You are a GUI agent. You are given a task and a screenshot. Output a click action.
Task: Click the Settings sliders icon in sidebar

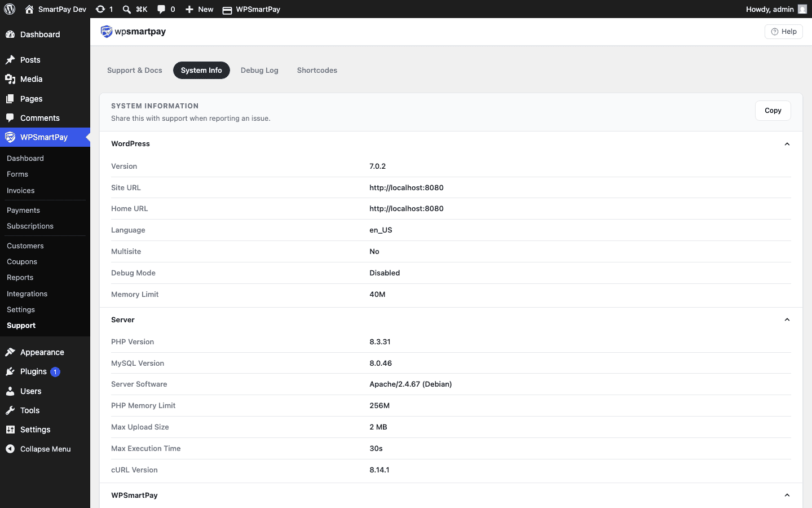10,430
